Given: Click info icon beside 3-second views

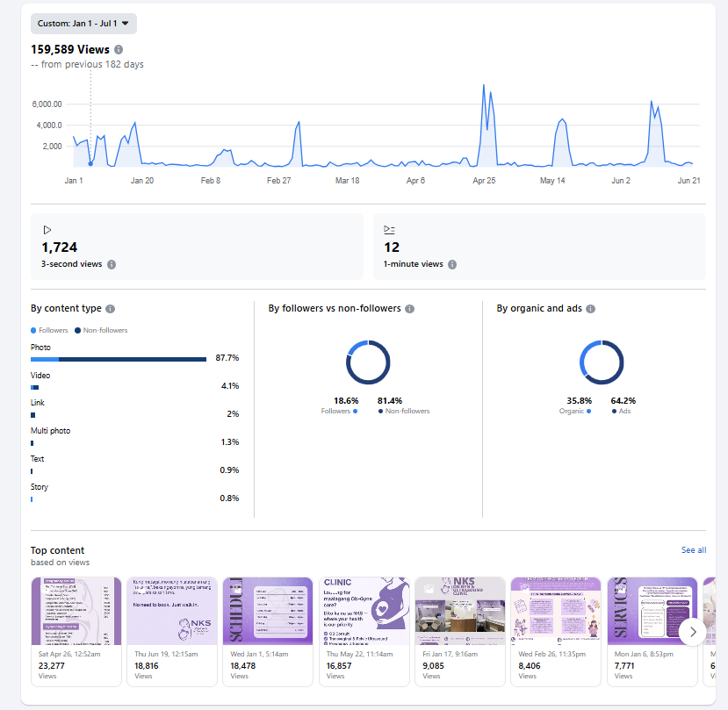Looking at the screenshot, I should 112,264.
